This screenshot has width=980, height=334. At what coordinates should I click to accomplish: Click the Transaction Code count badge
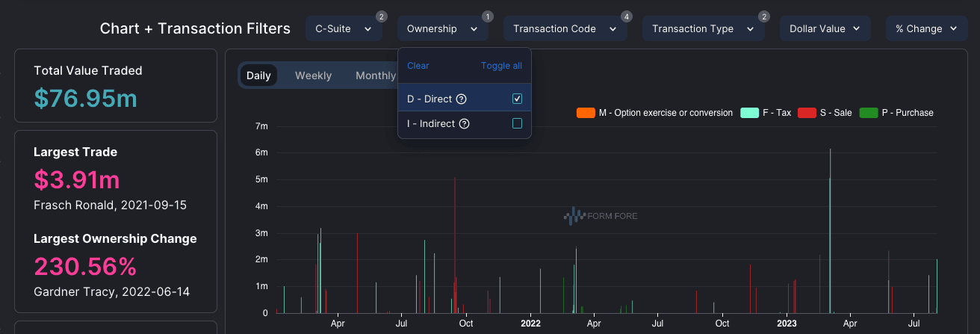[626, 16]
